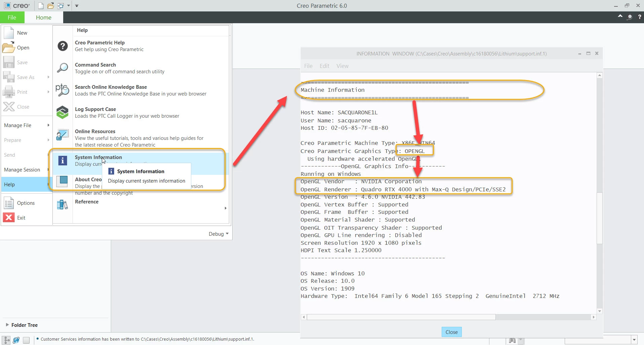The image size is (644, 345).
Task: Click horizontal scrollbar left arrow in Information Window
Action: point(304,317)
